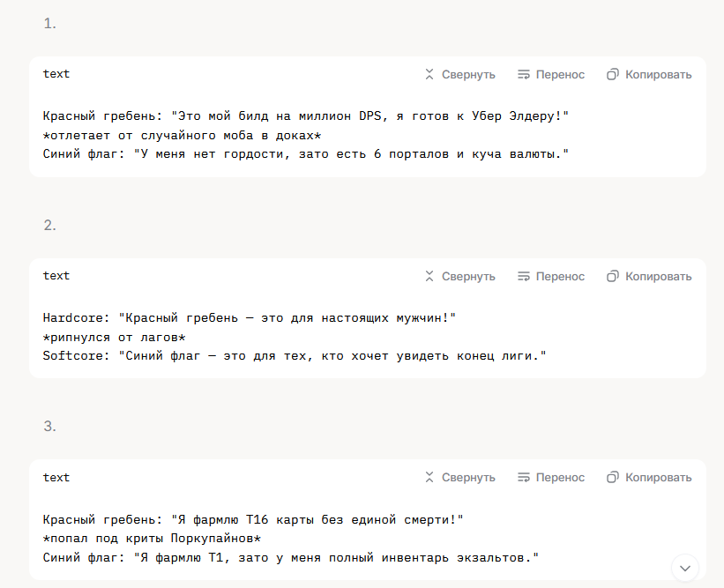Click the collapse icon in code block 2
This screenshot has width=724, height=588.
click(x=429, y=276)
